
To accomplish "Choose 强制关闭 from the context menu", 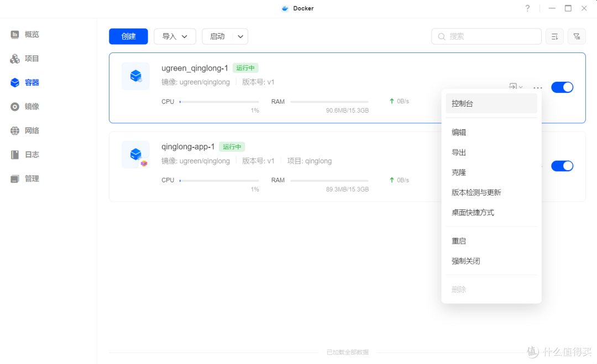I will (491, 261).
